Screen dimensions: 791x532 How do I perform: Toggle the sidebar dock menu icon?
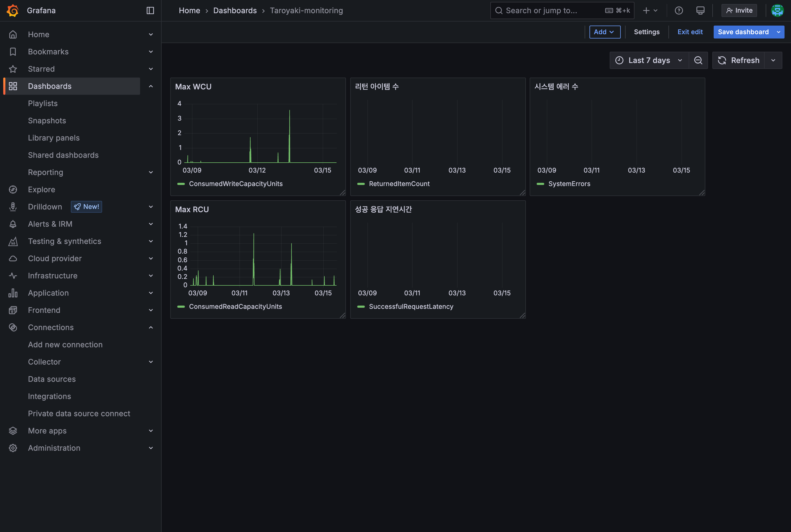coord(150,10)
